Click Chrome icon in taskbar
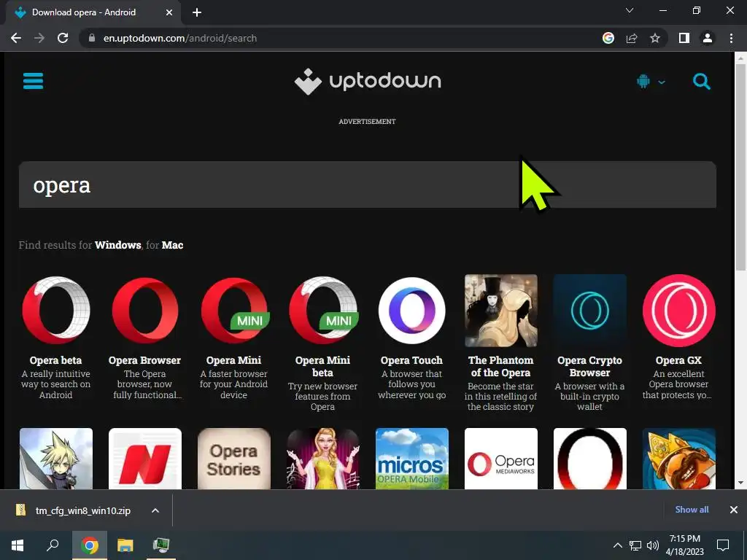This screenshot has width=747, height=560. tap(90, 545)
